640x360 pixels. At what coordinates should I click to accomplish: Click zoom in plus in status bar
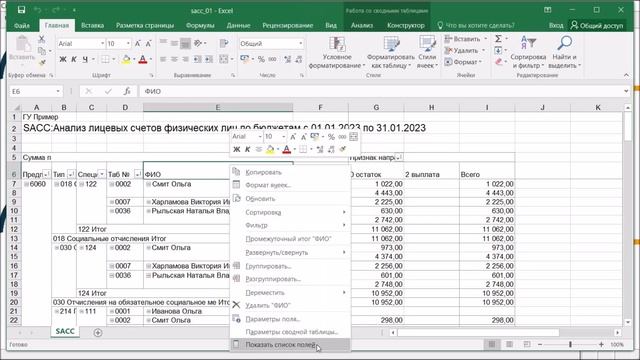point(601,344)
